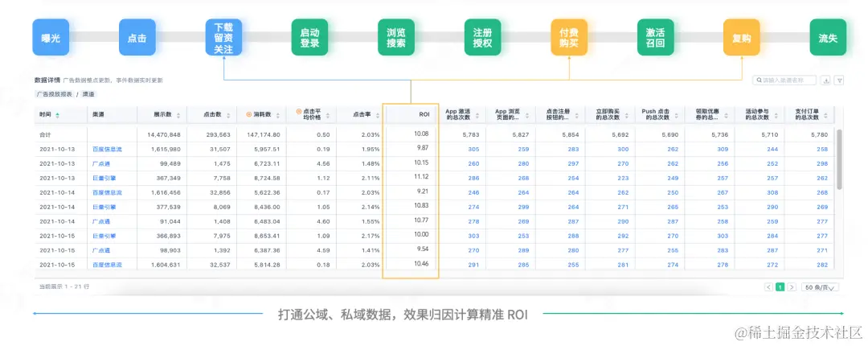
Task: Click the table vertical scrollbar
Action: click(x=839, y=159)
